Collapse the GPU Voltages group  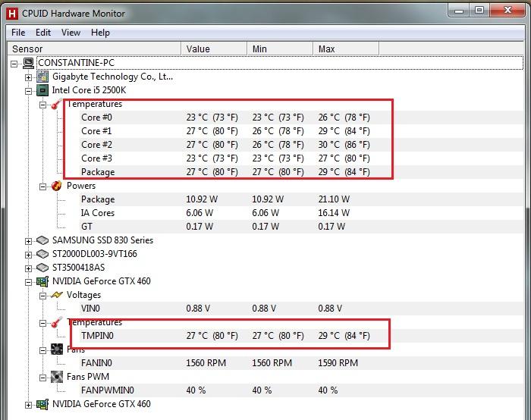[42, 296]
